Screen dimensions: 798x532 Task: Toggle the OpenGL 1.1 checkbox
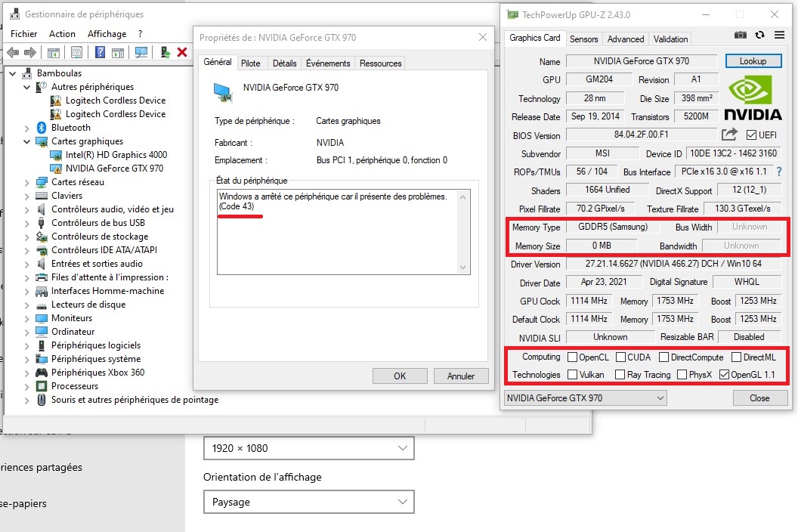click(724, 375)
